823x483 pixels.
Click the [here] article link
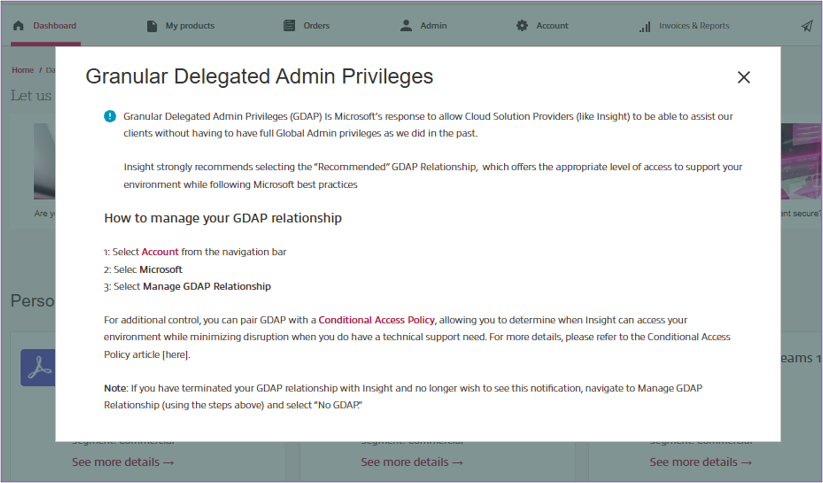click(x=175, y=355)
